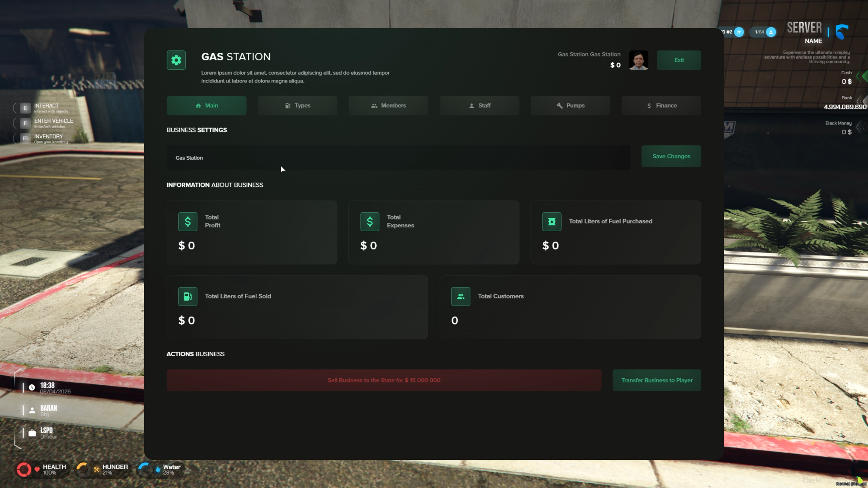This screenshot has height=488, width=868.
Task: Click Transfer Business to Player
Action: point(657,380)
